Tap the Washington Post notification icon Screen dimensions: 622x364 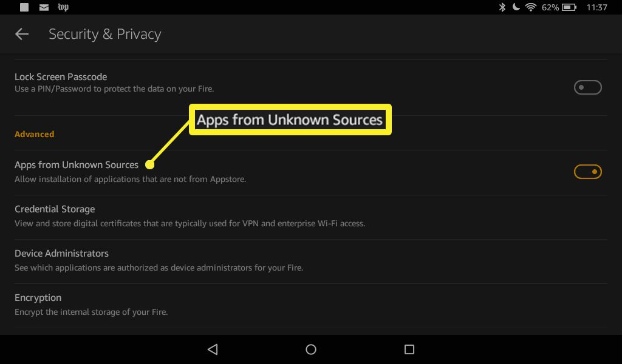coord(63,7)
